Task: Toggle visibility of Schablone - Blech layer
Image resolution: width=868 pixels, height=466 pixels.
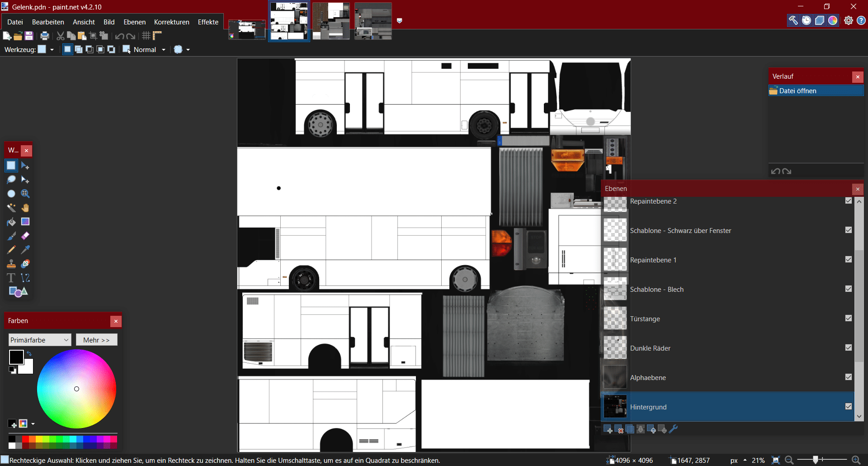Action: click(849, 289)
